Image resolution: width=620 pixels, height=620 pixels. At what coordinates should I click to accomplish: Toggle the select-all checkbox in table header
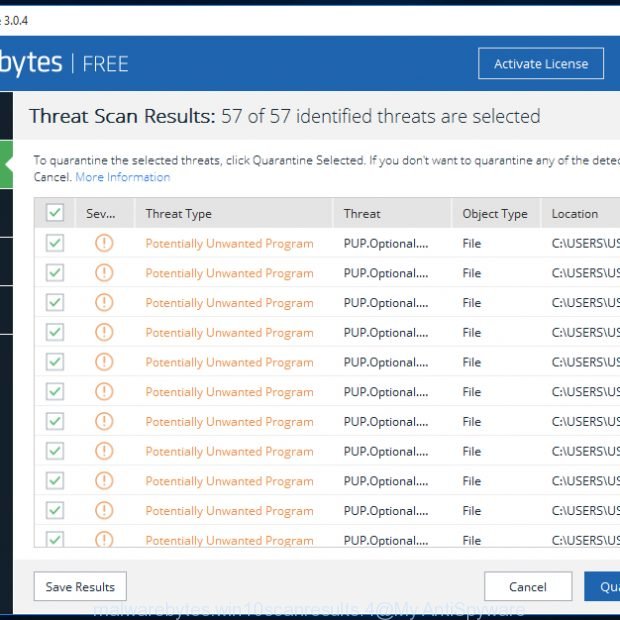55,213
